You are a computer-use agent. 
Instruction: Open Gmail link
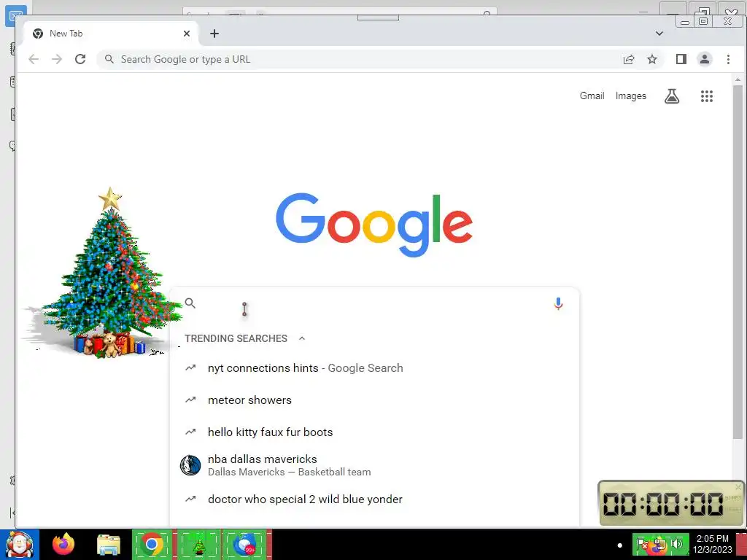point(592,96)
